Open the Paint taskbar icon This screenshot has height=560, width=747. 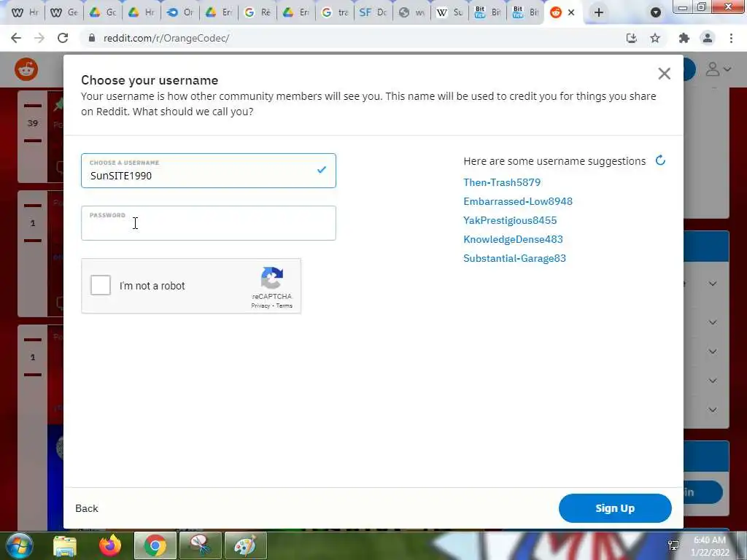pos(245,545)
